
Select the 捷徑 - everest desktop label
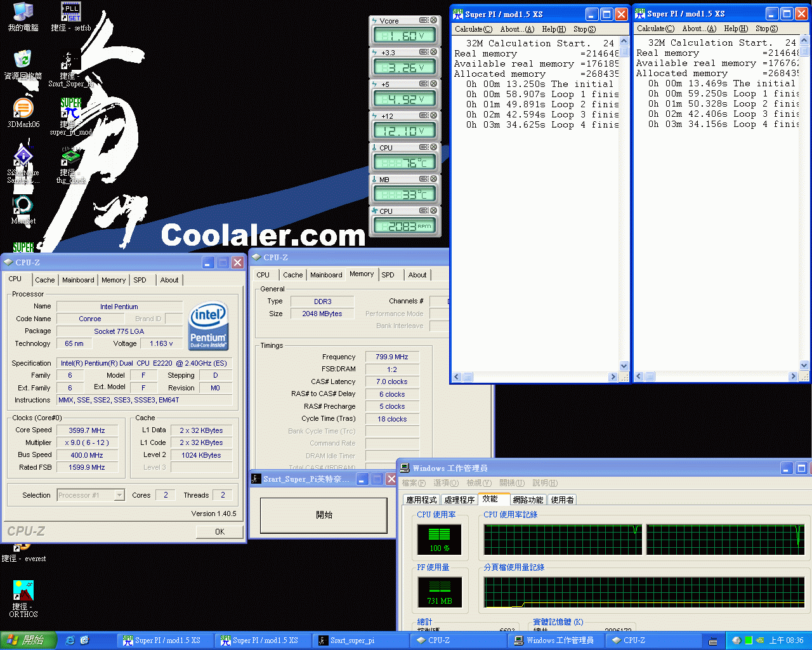pyautogui.click(x=23, y=559)
